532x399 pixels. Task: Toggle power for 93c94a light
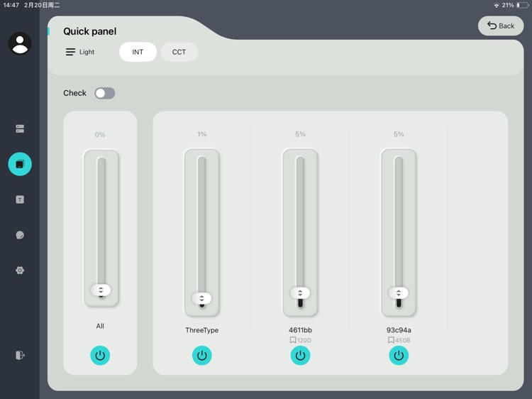[x=399, y=356]
